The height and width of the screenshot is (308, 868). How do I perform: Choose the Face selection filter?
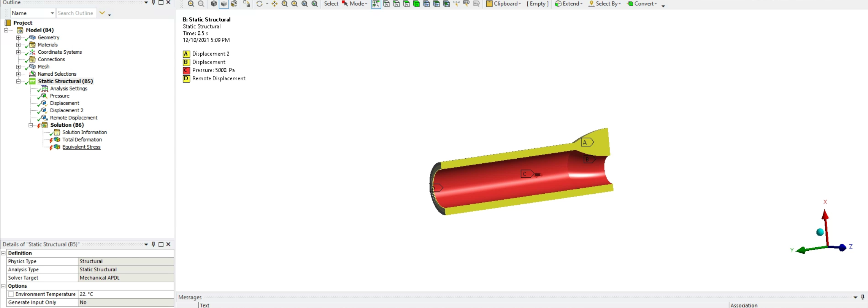click(x=407, y=4)
